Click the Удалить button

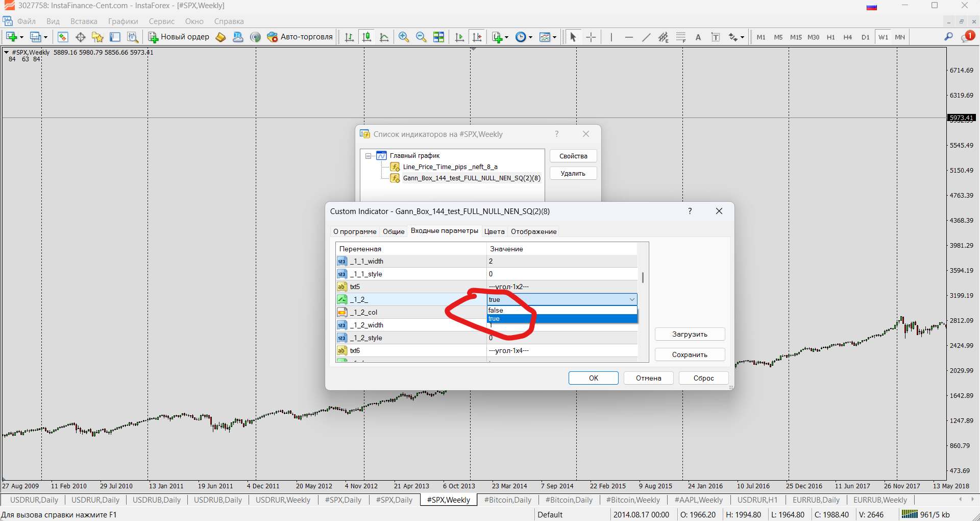click(573, 174)
